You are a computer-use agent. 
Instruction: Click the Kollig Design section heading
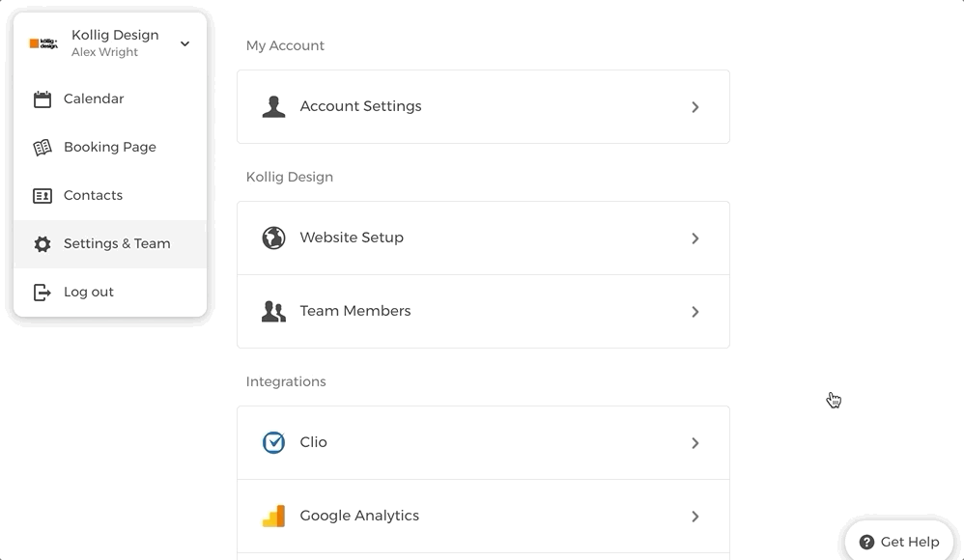pyautogui.click(x=290, y=177)
